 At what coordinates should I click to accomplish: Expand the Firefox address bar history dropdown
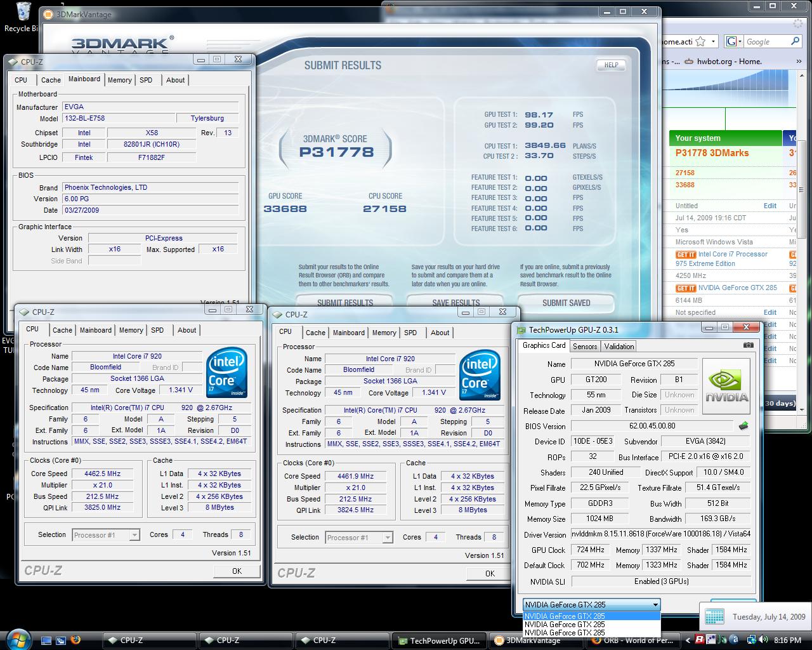click(714, 41)
